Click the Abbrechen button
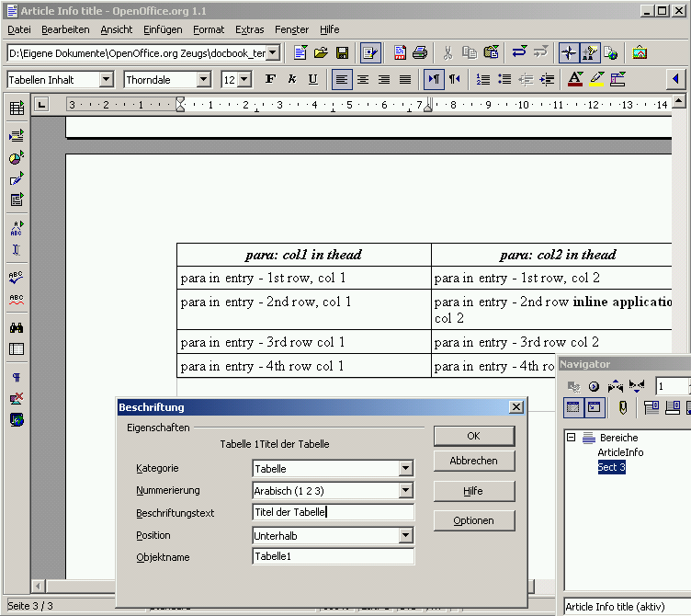 pos(473,461)
